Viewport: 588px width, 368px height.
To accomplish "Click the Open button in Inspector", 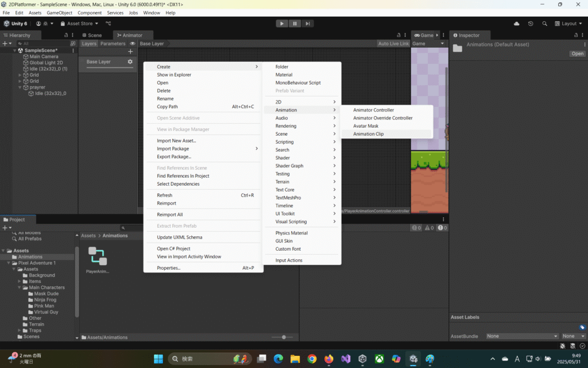I will coord(577,53).
